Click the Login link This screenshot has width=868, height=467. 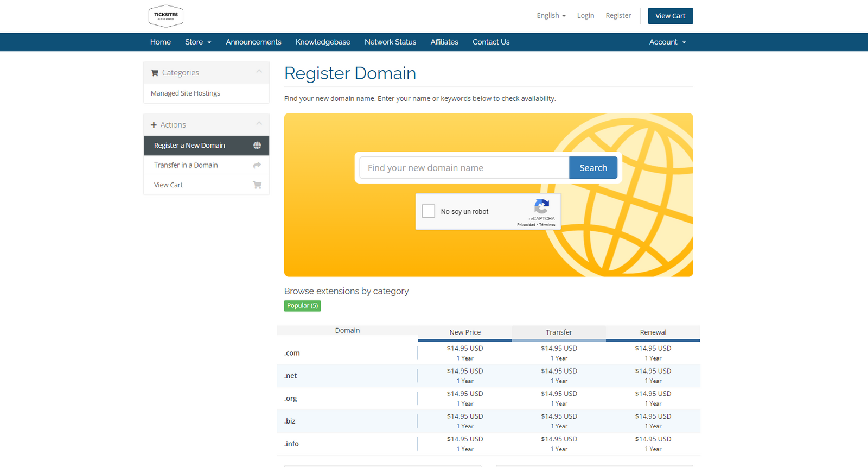tap(585, 16)
